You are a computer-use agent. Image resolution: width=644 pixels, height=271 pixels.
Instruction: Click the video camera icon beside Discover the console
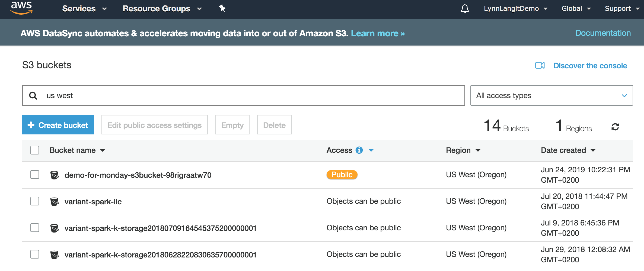(540, 66)
